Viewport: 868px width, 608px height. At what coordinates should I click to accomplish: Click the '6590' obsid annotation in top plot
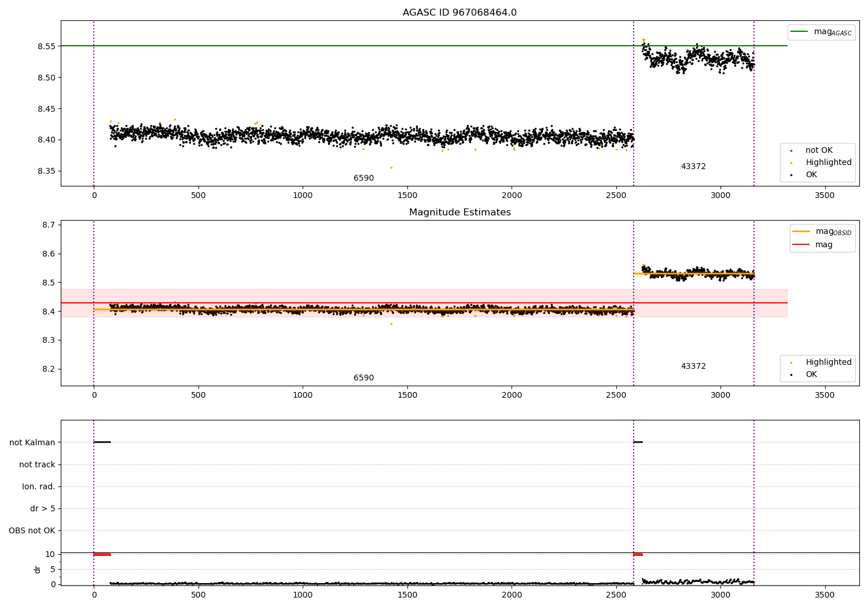pyautogui.click(x=363, y=178)
